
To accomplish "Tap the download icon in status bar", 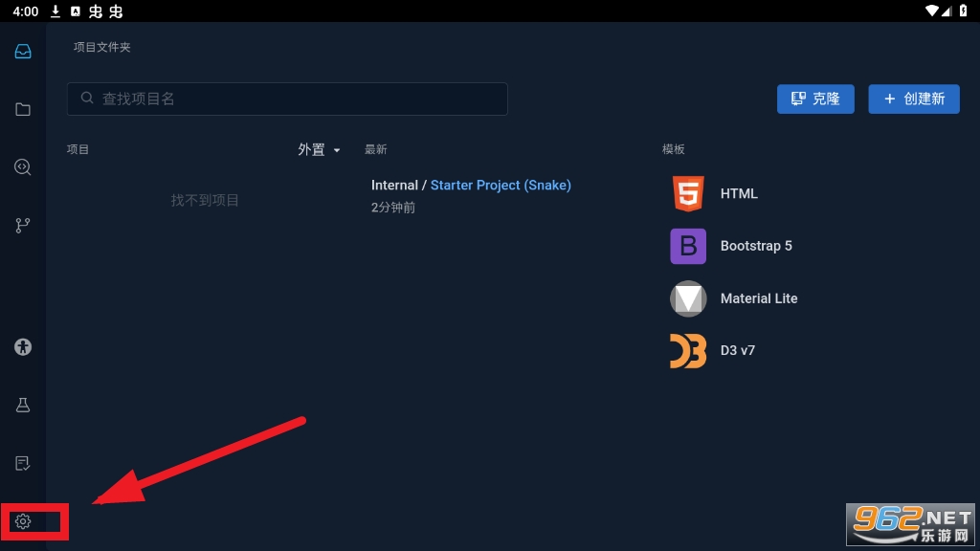I will click(56, 11).
